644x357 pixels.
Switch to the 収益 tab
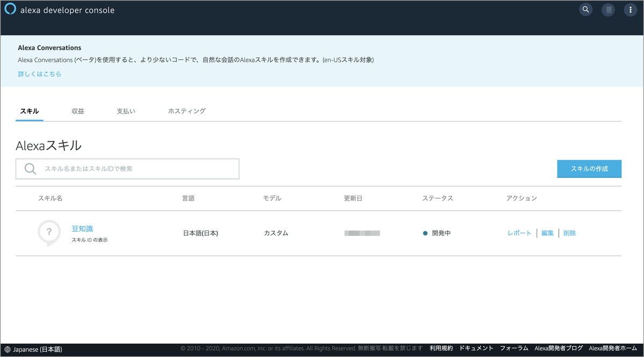[x=78, y=111]
